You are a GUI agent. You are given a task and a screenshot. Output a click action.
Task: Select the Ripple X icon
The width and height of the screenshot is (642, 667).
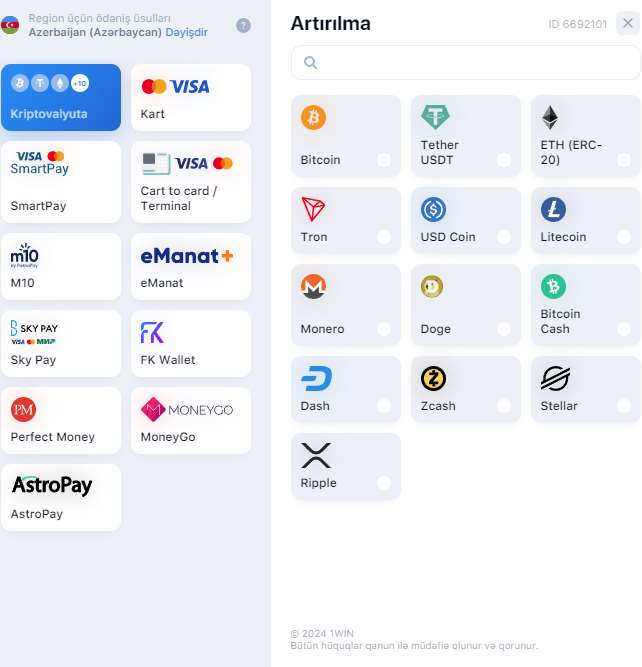pos(316,456)
